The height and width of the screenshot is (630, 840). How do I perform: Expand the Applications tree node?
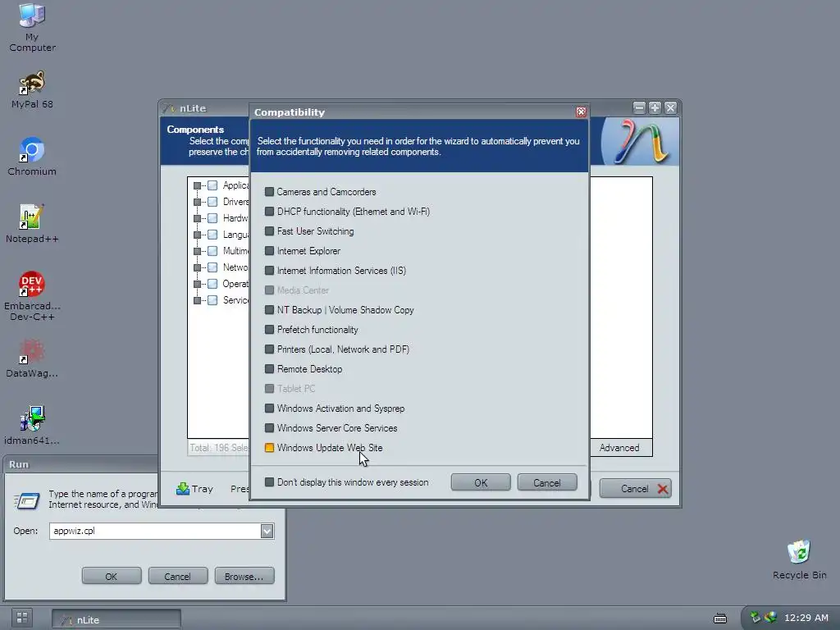197,185
